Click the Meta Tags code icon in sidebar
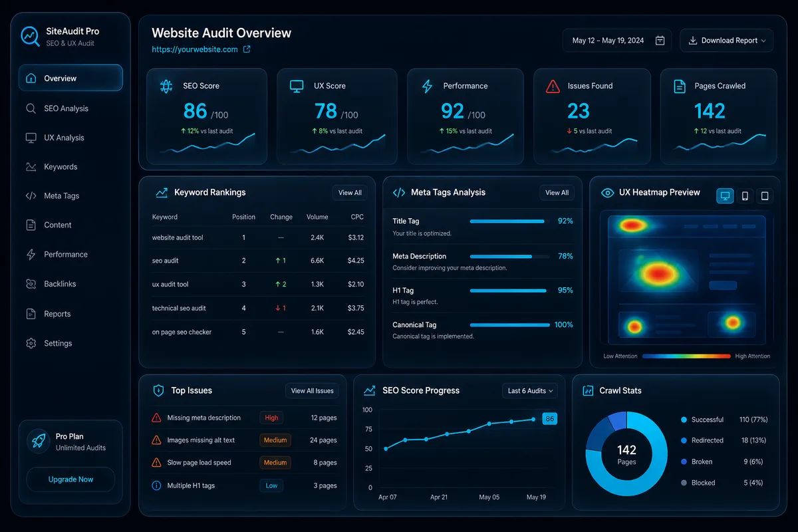798x532 pixels. pyautogui.click(x=31, y=196)
